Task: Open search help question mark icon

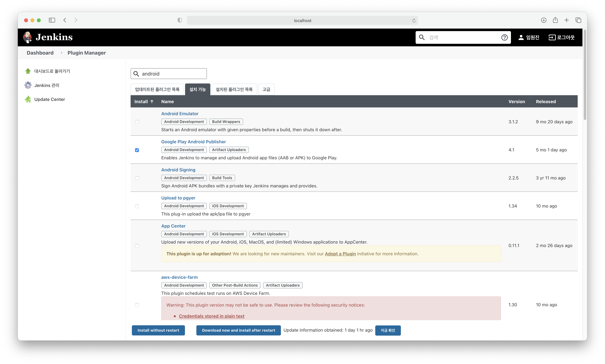Action: click(504, 38)
